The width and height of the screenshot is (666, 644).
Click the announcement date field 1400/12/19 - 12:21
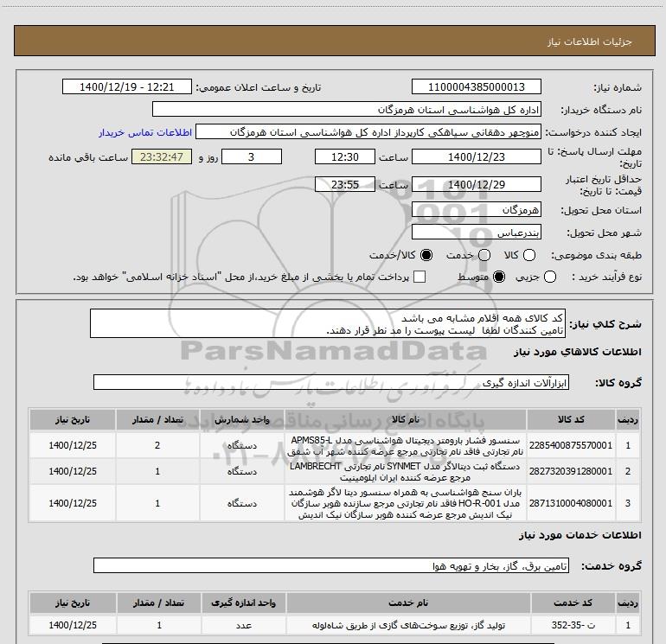pos(127,87)
